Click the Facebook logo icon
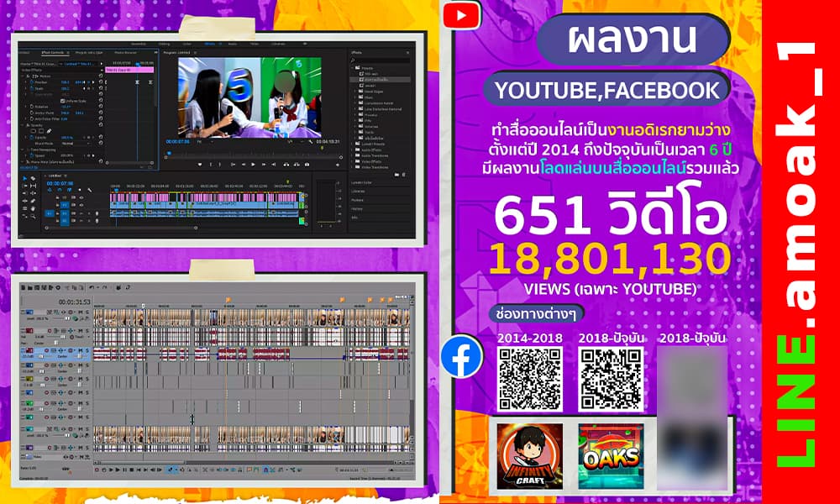Image resolution: width=840 pixels, height=504 pixels. tap(462, 356)
